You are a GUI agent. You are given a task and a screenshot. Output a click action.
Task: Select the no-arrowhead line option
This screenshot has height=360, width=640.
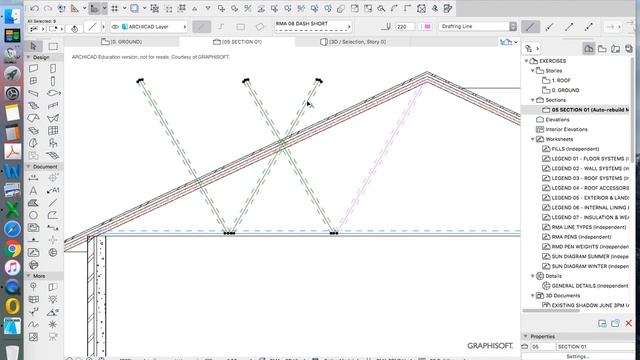pyautogui.click(x=530, y=27)
